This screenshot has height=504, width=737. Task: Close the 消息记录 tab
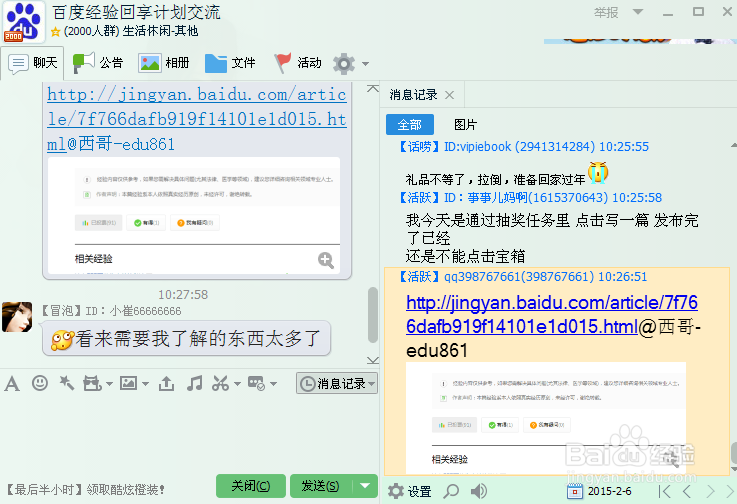[x=449, y=95]
